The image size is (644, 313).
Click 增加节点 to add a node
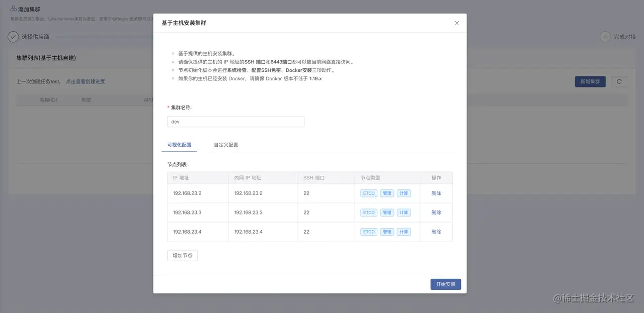(x=182, y=255)
